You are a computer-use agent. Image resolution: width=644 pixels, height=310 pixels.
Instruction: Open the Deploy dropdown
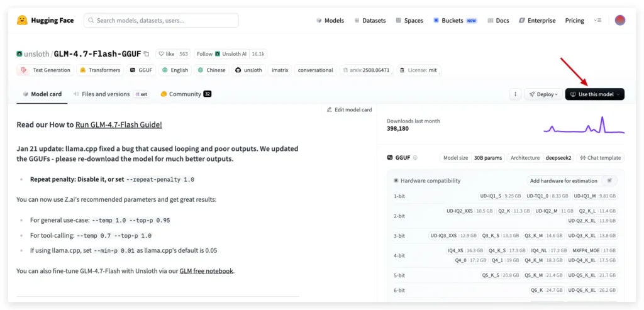(543, 94)
